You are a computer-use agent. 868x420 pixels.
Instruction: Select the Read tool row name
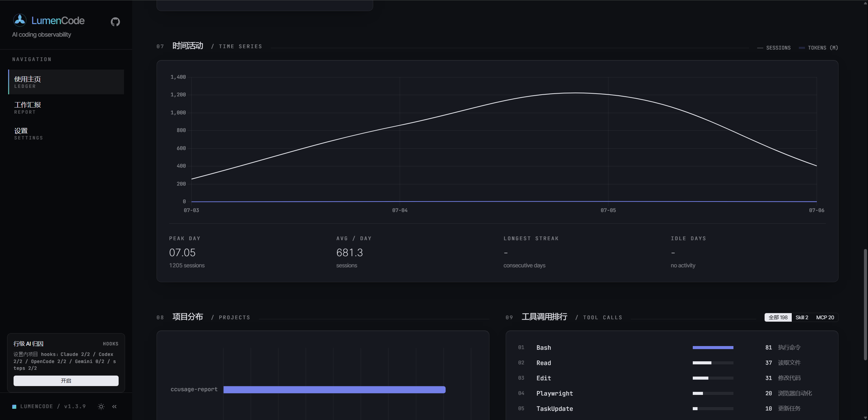point(544,363)
